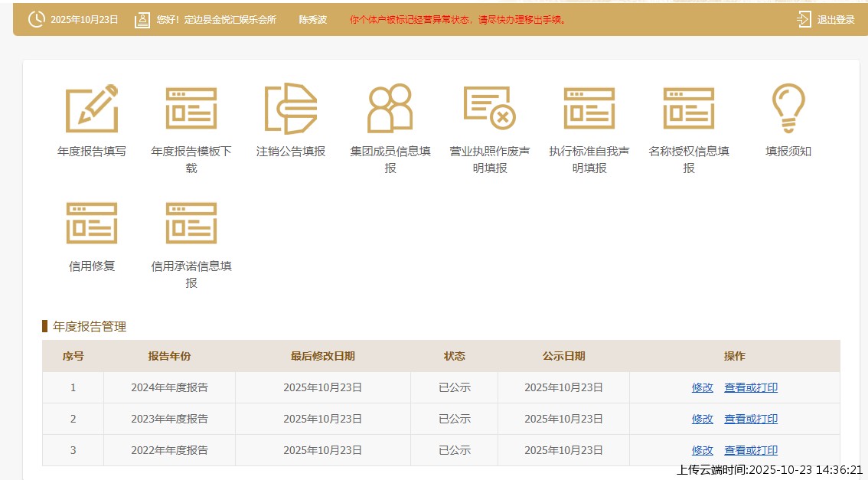
Task: Click 修改 for 2022年度报告
Action: pos(702,451)
